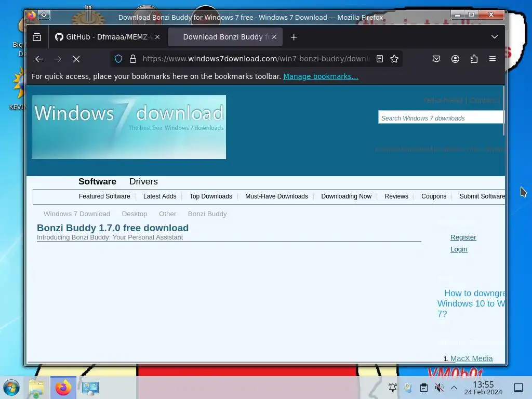
Task: Open the Firefox window menu icon in title bar
Action: point(31,15)
